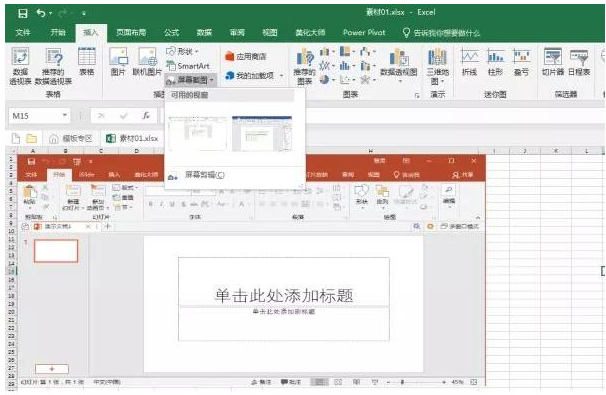Click the PowerPoint title placeholder 单击此处添加标题

click(x=284, y=295)
